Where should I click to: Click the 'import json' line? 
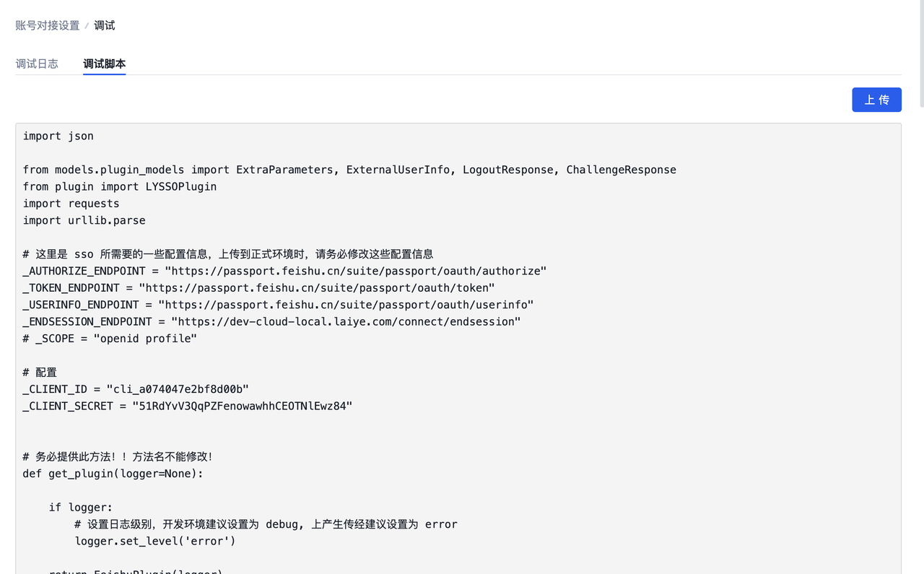pyautogui.click(x=58, y=136)
